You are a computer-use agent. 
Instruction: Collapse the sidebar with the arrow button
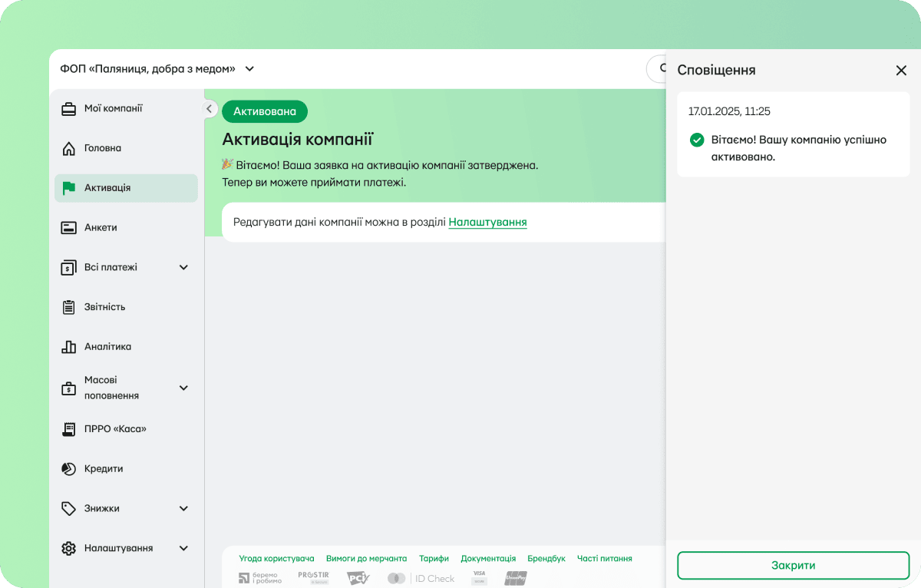(210, 109)
